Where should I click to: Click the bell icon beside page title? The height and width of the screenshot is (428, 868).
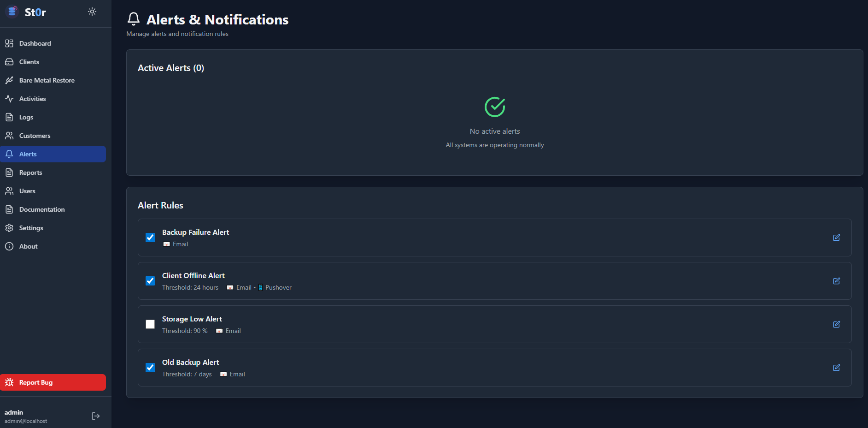[134, 19]
